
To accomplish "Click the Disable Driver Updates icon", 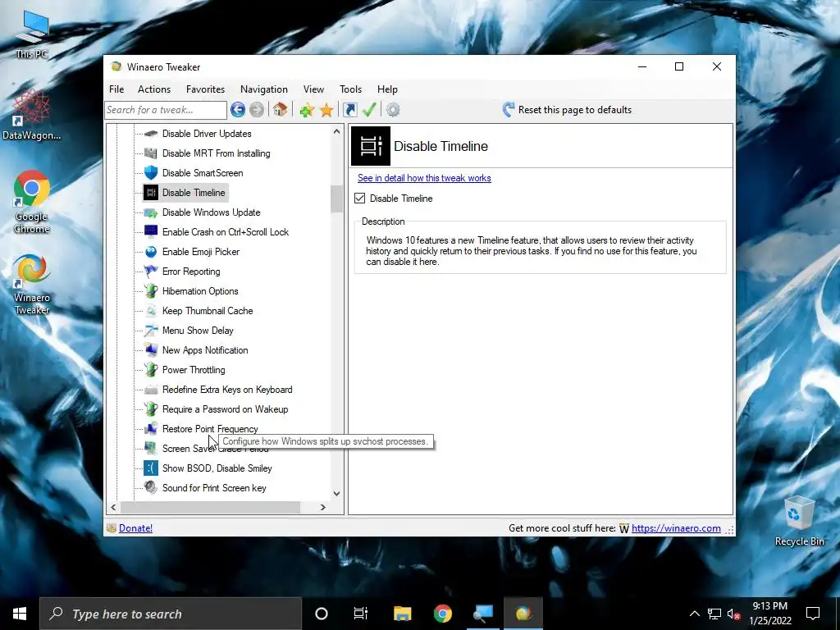I will coord(151,134).
